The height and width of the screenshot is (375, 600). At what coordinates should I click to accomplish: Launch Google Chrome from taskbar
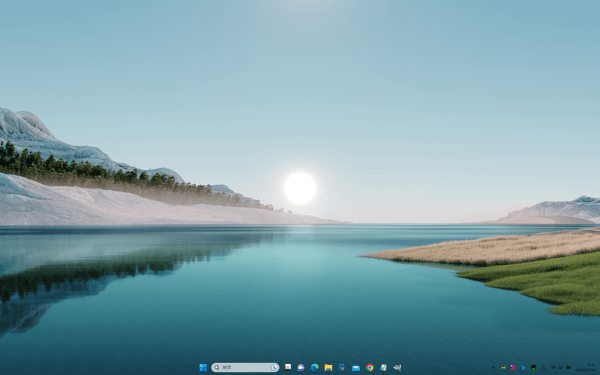(370, 367)
